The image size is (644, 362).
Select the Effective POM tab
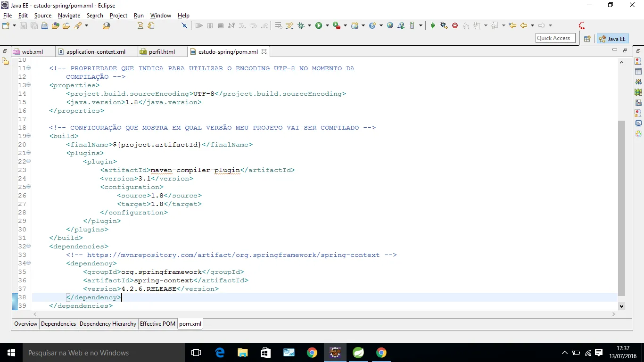click(x=157, y=324)
